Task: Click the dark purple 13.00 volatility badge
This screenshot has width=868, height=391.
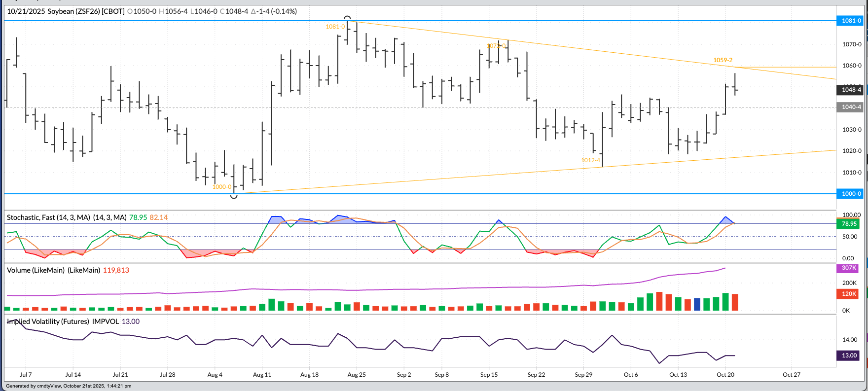Action: (849, 355)
